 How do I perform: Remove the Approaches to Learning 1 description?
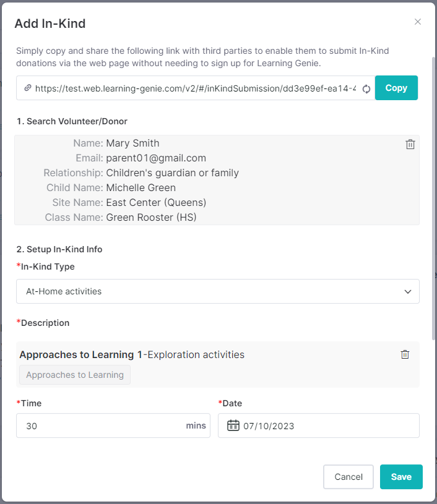click(405, 354)
